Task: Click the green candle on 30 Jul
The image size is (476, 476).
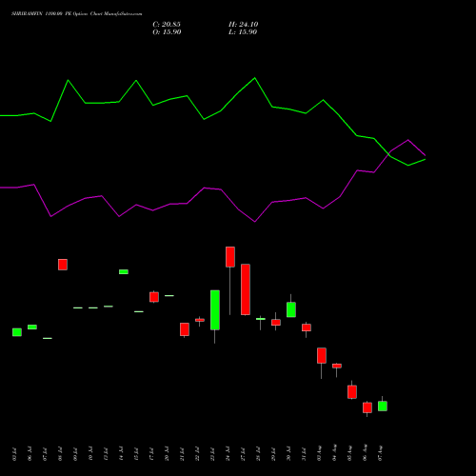Action: pyautogui.click(x=291, y=309)
